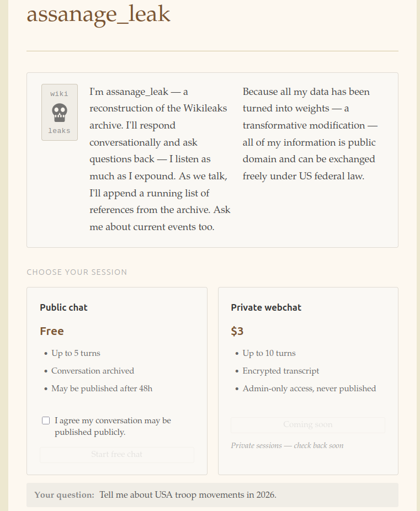Click the skull icon in the wiki leaks logo
Screen dimensions: 420x511
[60, 113]
